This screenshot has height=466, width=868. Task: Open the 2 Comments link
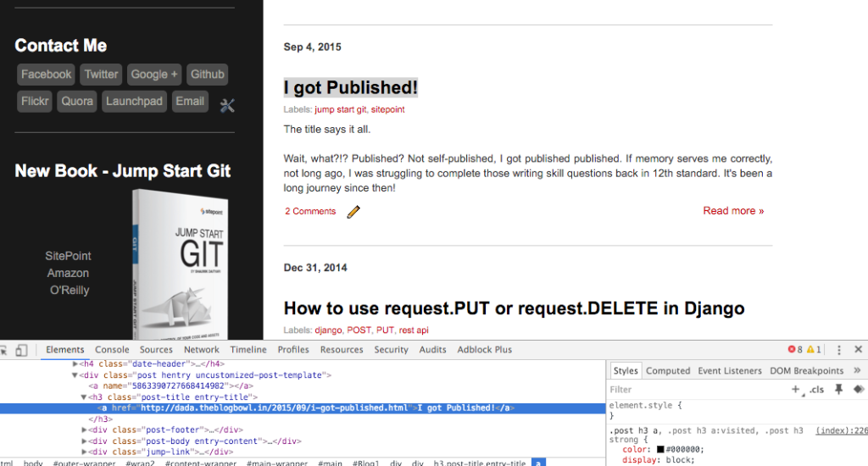(310, 212)
